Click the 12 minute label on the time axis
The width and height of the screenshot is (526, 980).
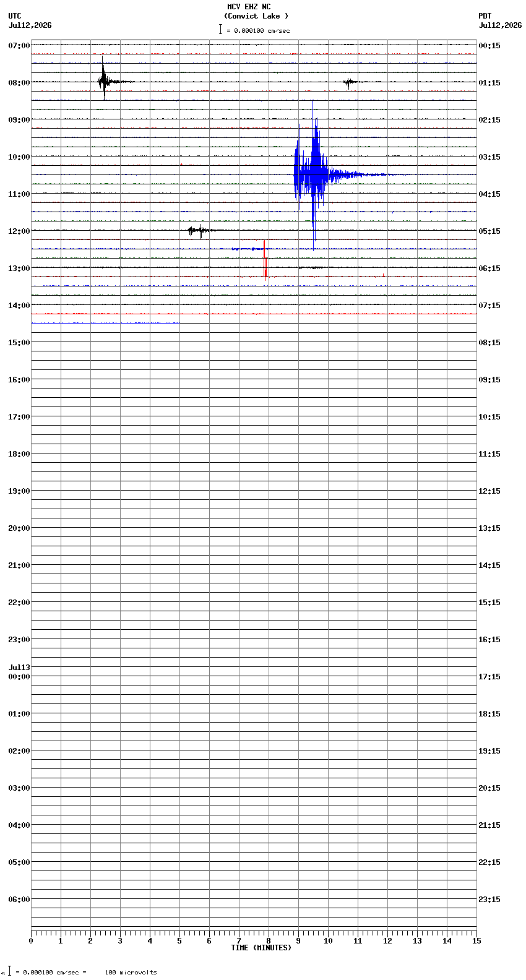(x=387, y=941)
